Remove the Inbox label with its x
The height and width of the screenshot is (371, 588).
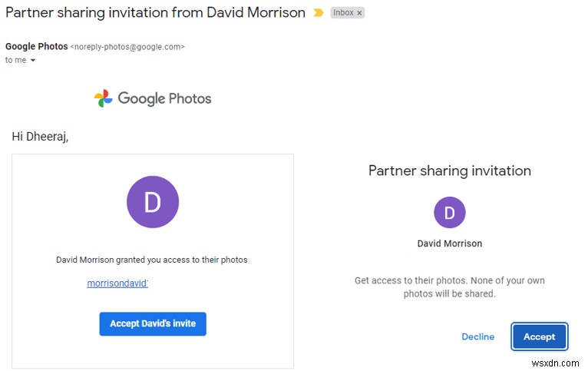(x=359, y=13)
